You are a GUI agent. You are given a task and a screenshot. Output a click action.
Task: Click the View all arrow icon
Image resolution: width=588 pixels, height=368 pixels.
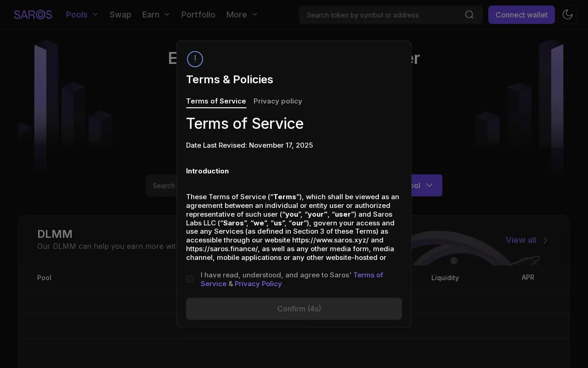click(545, 240)
